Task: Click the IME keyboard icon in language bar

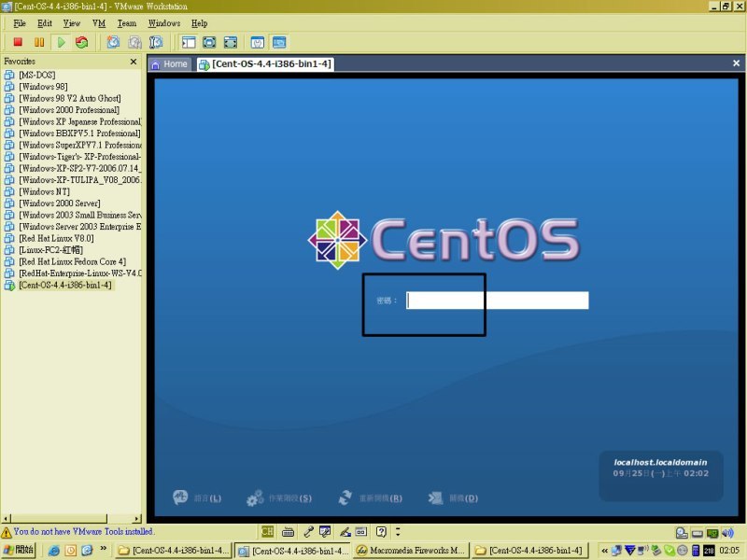Action: coord(288,532)
